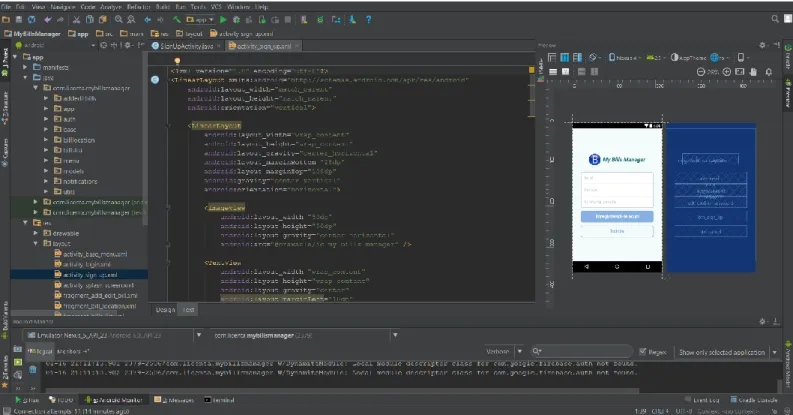This screenshot has height=415, width=793.
Task: Click the Back navigation arrow icon
Action: point(148,20)
